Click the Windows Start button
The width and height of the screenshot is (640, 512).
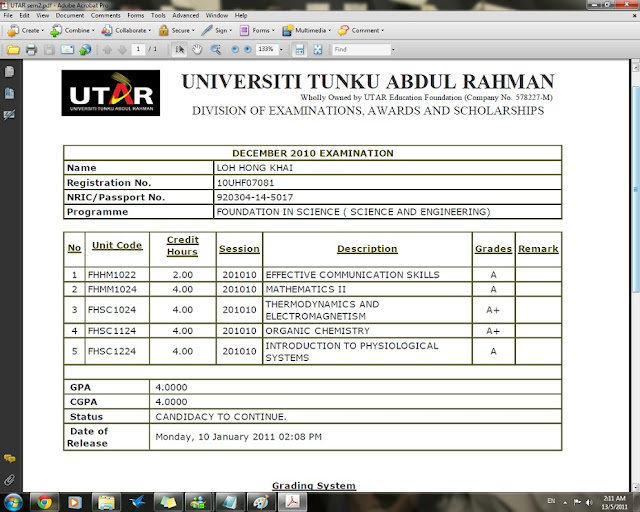pos(13,502)
